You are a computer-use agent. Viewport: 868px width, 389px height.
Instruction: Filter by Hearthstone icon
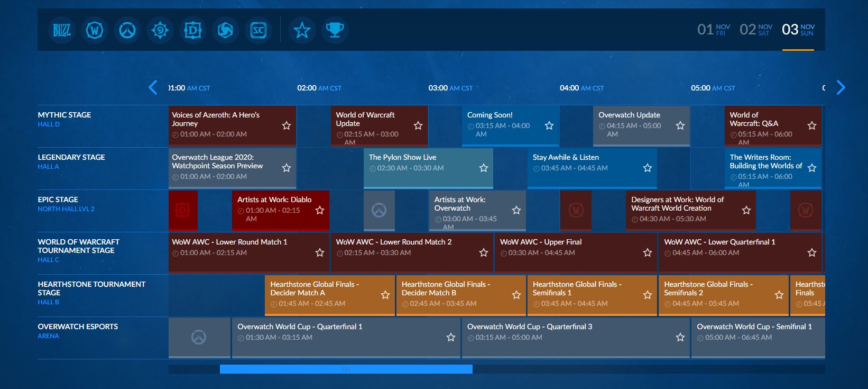click(x=160, y=30)
